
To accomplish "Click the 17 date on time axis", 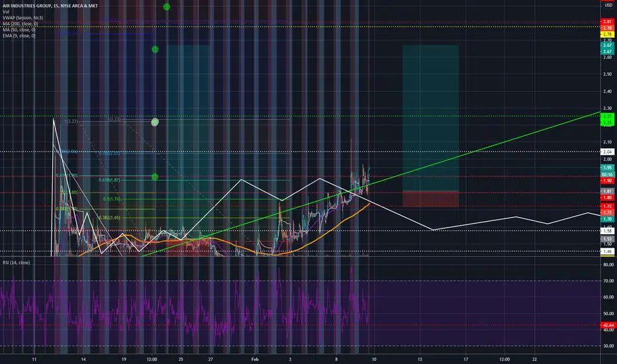I will coord(466,359).
